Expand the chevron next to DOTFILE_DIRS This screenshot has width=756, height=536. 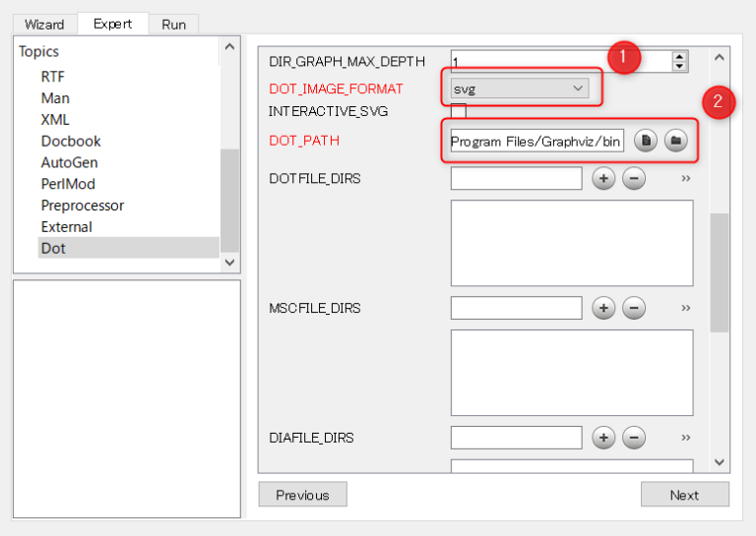[x=686, y=178]
